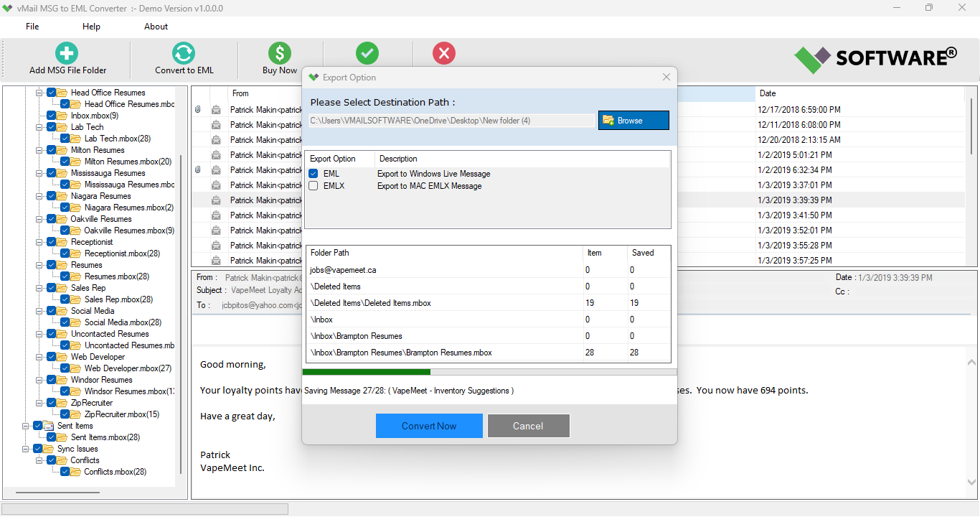
Task: Click the Add MSG File Folder icon
Action: click(66, 53)
